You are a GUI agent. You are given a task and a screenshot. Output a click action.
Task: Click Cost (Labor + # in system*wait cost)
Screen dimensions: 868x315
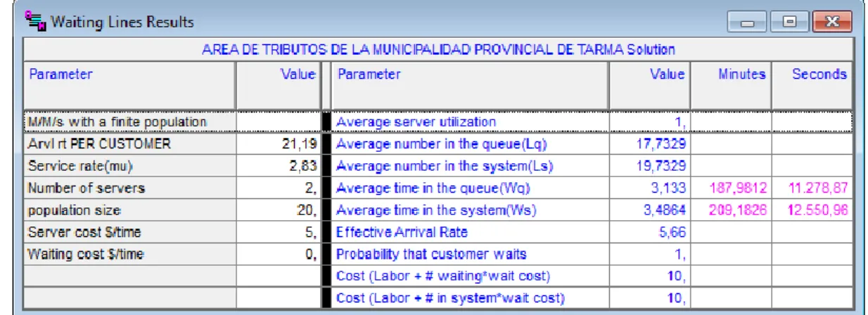pyautogui.click(x=450, y=298)
